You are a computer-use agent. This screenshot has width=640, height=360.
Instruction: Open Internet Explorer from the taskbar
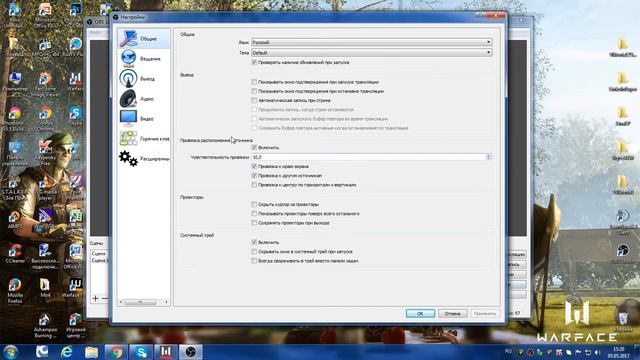[67, 352]
